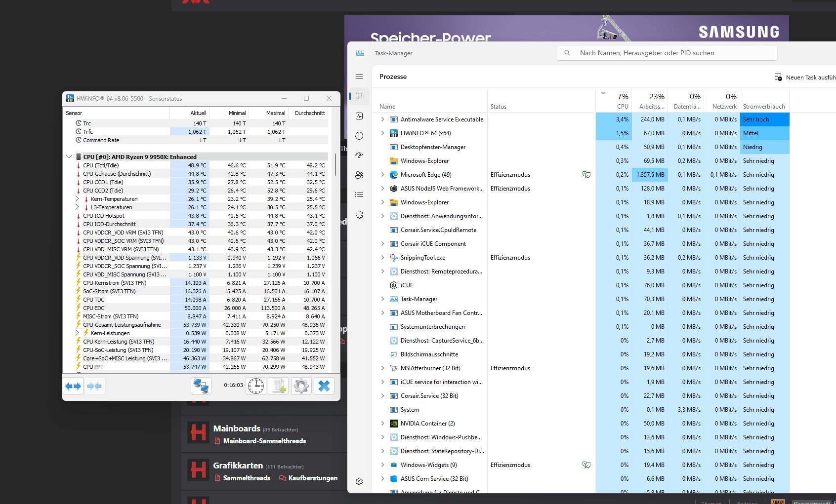836x504 pixels.
Task: Open the Services puzzle icon in Task Manager
Action: coord(359,215)
